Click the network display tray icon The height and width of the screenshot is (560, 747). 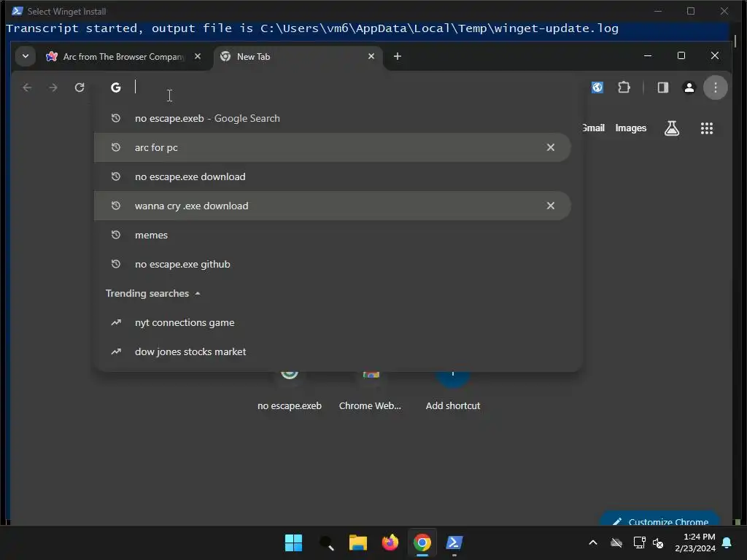click(x=639, y=542)
